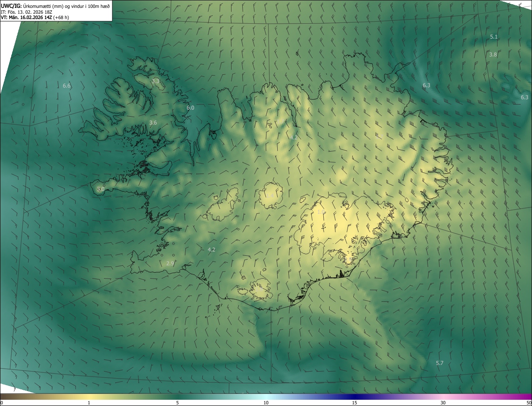
Task: Click the 6.0 value label
Action: tap(190, 108)
